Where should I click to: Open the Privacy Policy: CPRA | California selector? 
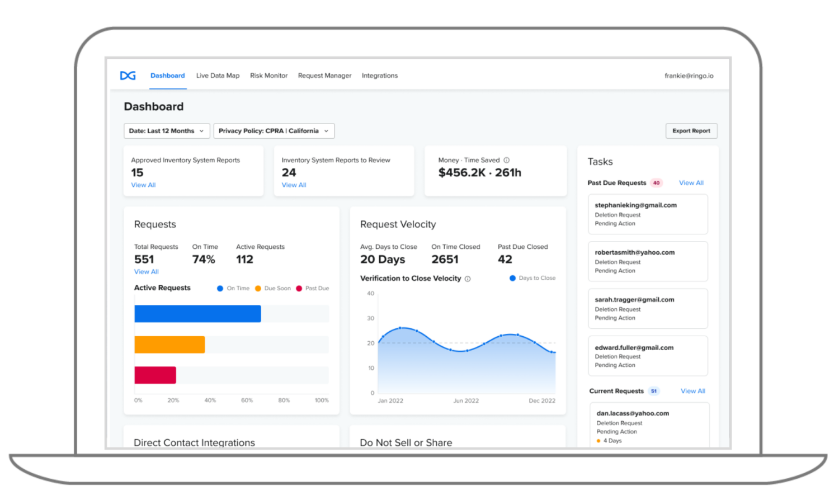point(274,130)
